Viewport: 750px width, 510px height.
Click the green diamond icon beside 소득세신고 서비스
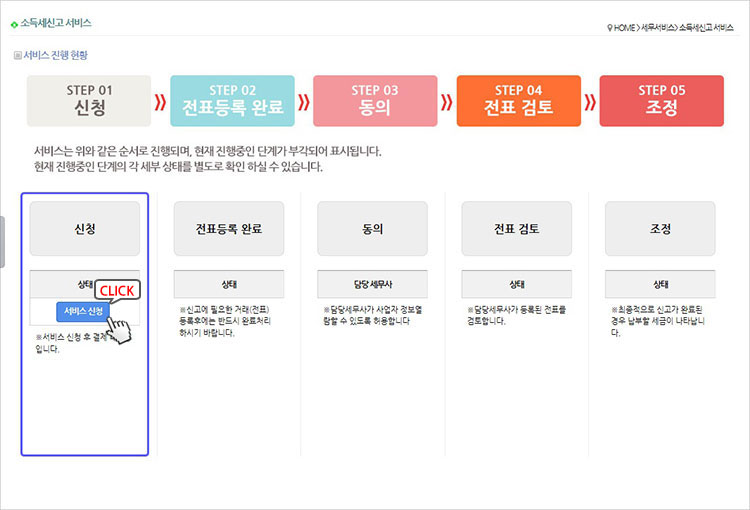(x=14, y=22)
